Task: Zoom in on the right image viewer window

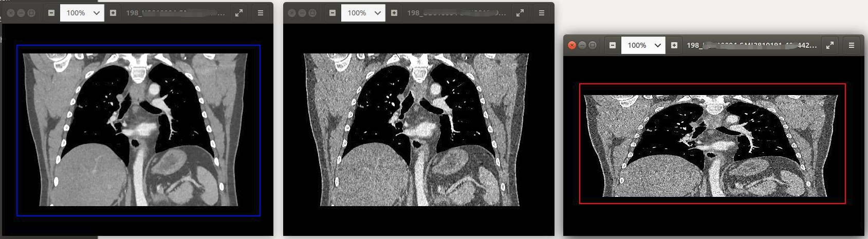Action: [x=674, y=45]
